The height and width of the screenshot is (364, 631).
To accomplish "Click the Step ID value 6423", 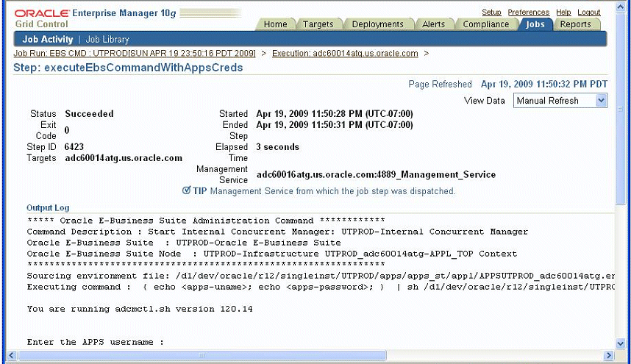I will (x=74, y=147).
